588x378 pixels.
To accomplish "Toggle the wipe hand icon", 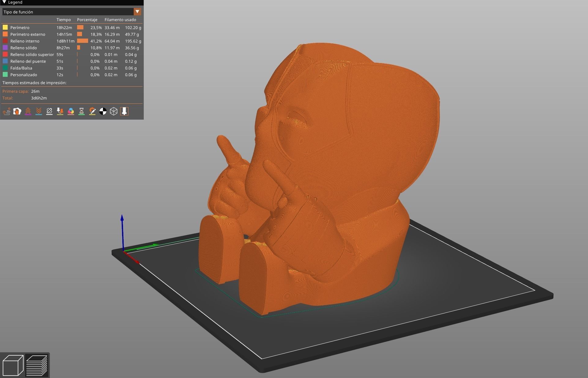I will (x=17, y=111).
